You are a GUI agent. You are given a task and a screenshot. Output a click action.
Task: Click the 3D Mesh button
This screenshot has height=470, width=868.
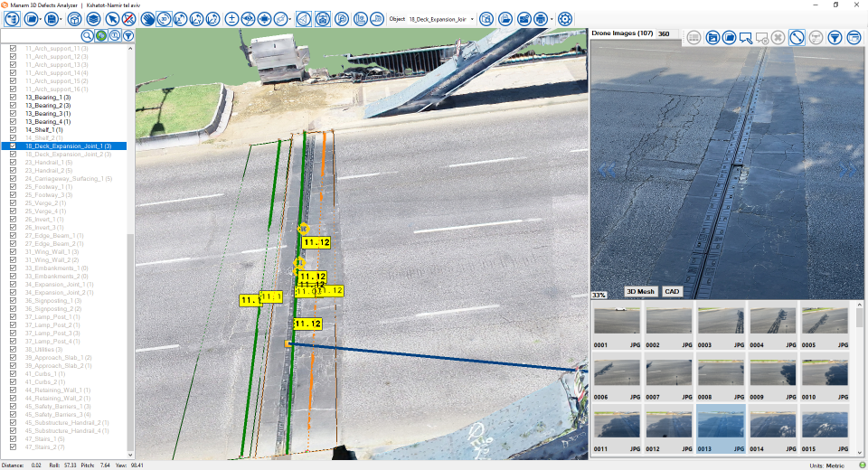tap(640, 291)
